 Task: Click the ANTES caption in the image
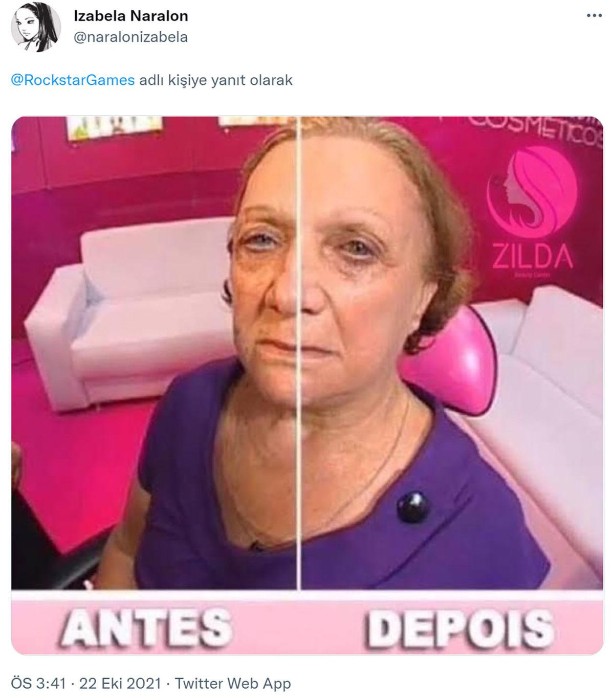pyautogui.click(x=146, y=626)
